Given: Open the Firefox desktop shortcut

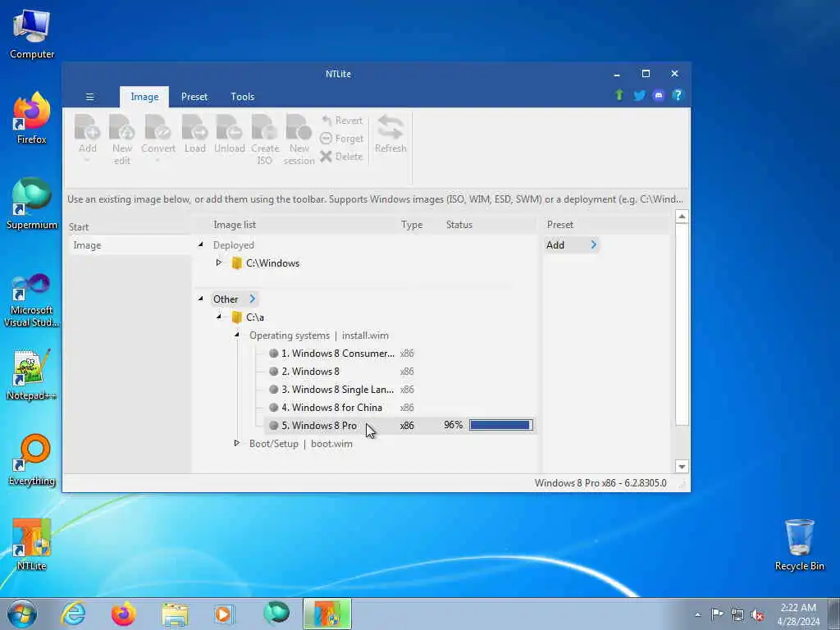Looking at the screenshot, I should [32, 118].
